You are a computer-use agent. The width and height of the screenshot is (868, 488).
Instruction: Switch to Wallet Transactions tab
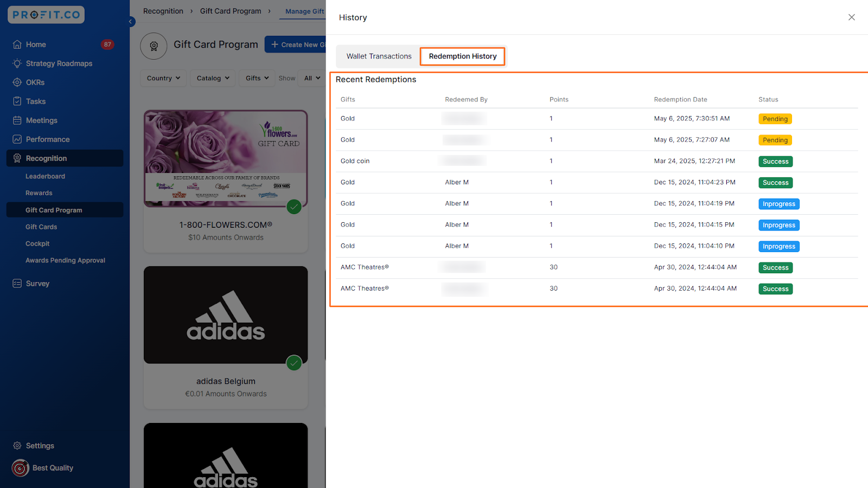[x=379, y=56]
